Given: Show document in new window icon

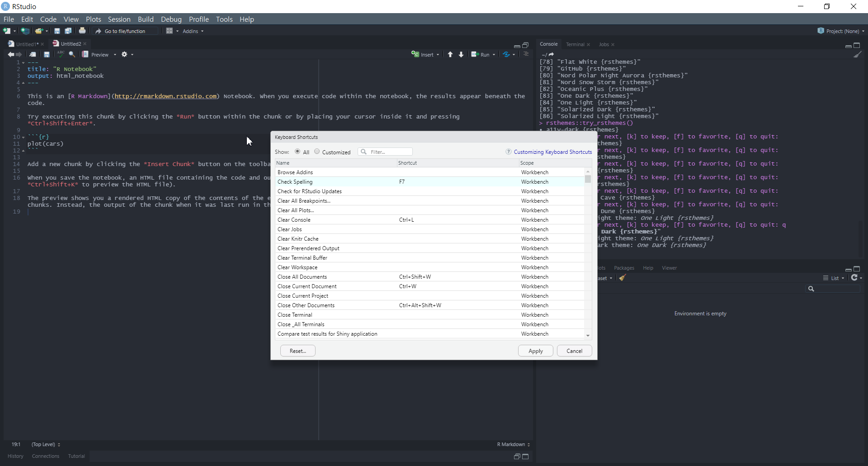Looking at the screenshot, I should tap(33, 55).
